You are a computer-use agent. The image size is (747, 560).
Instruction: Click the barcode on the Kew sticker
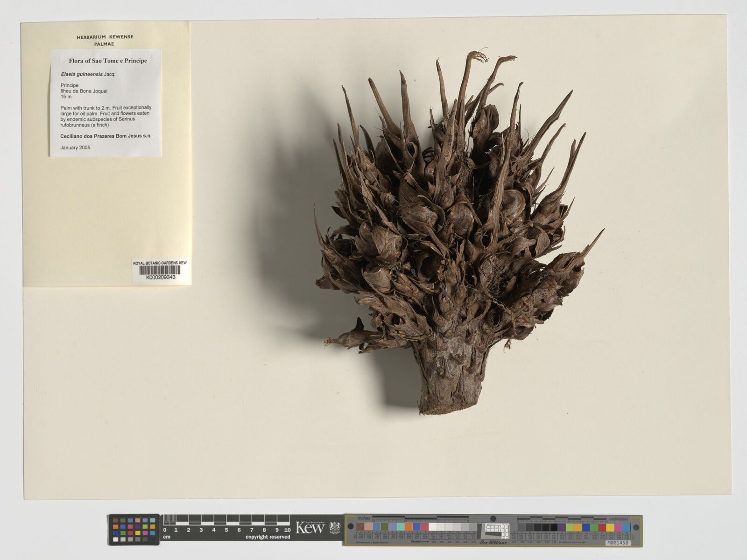click(x=160, y=270)
